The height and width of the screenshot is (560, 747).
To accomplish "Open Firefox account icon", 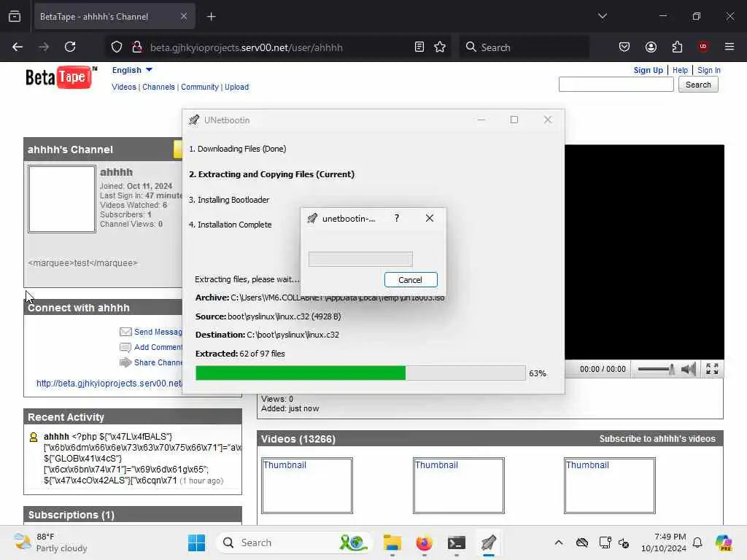I will 651,47.
